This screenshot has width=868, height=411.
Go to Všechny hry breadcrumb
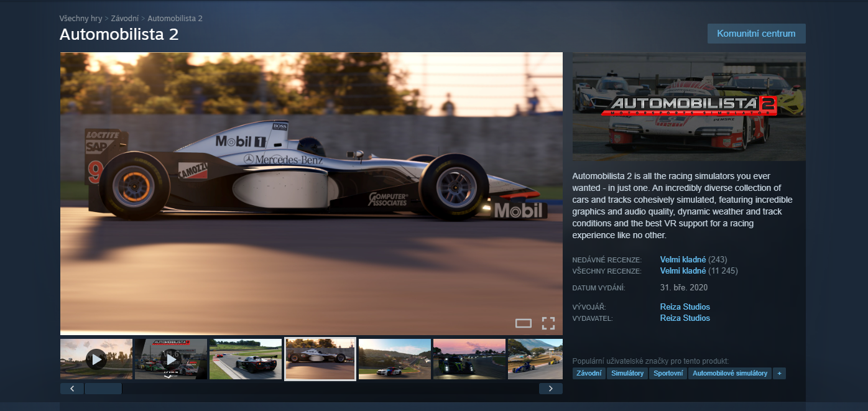pyautogui.click(x=81, y=19)
